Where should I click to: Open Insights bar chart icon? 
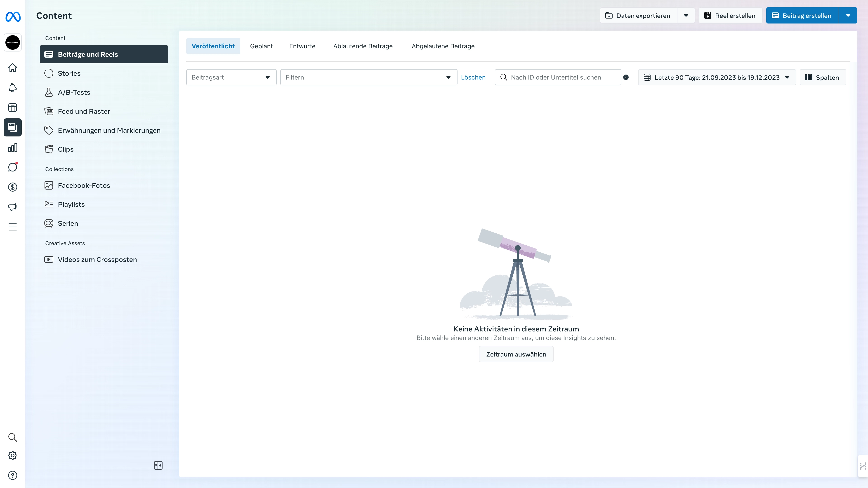point(13,148)
